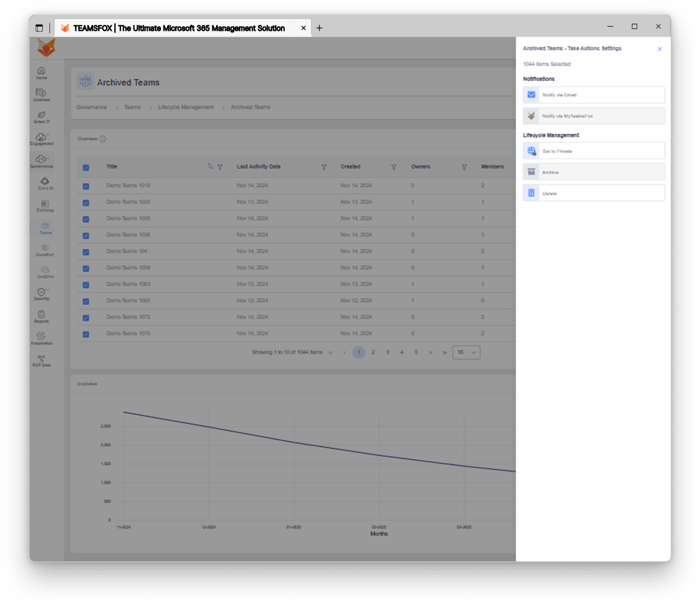Uncheck the Demo Teams 1018 row checkbox
The image size is (700, 605).
pyautogui.click(x=86, y=186)
